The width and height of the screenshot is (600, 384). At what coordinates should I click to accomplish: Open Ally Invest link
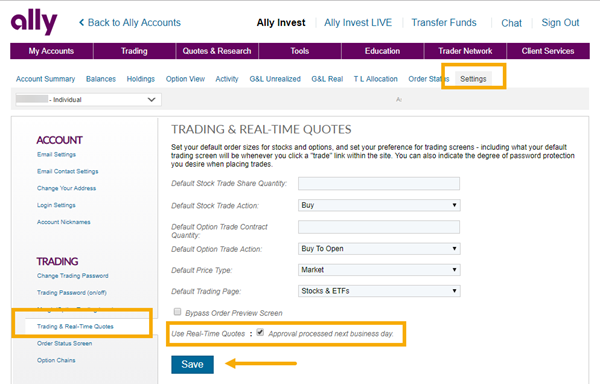[281, 23]
